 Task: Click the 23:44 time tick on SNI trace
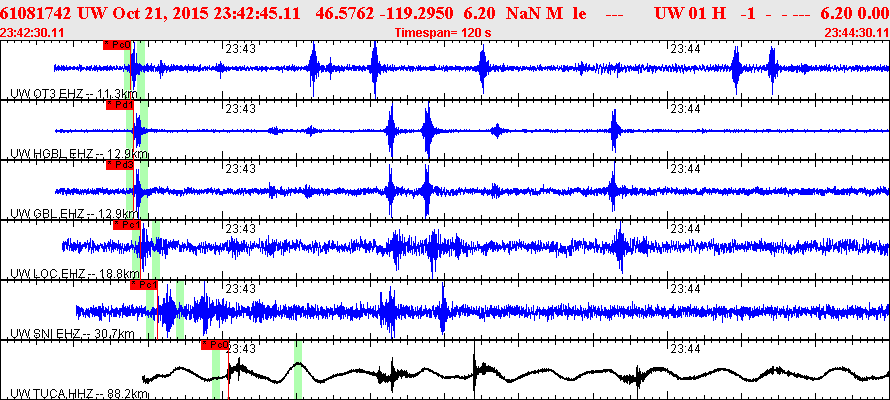[x=686, y=288]
